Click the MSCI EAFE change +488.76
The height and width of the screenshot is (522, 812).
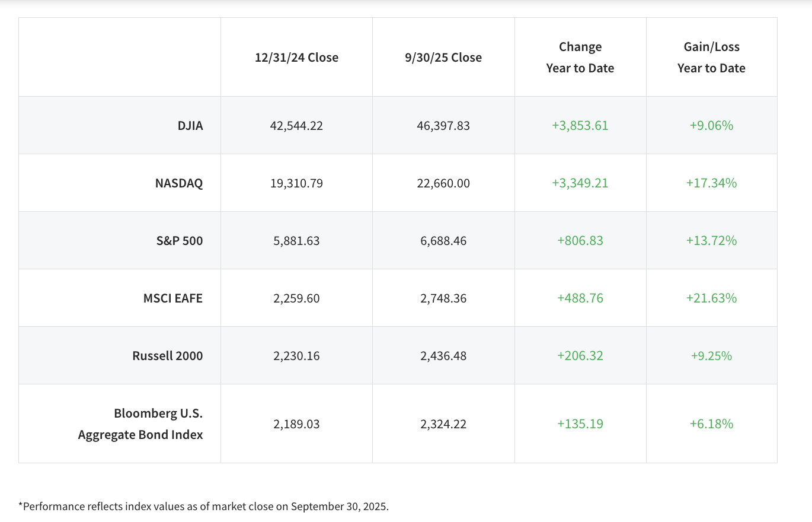(x=580, y=298)
